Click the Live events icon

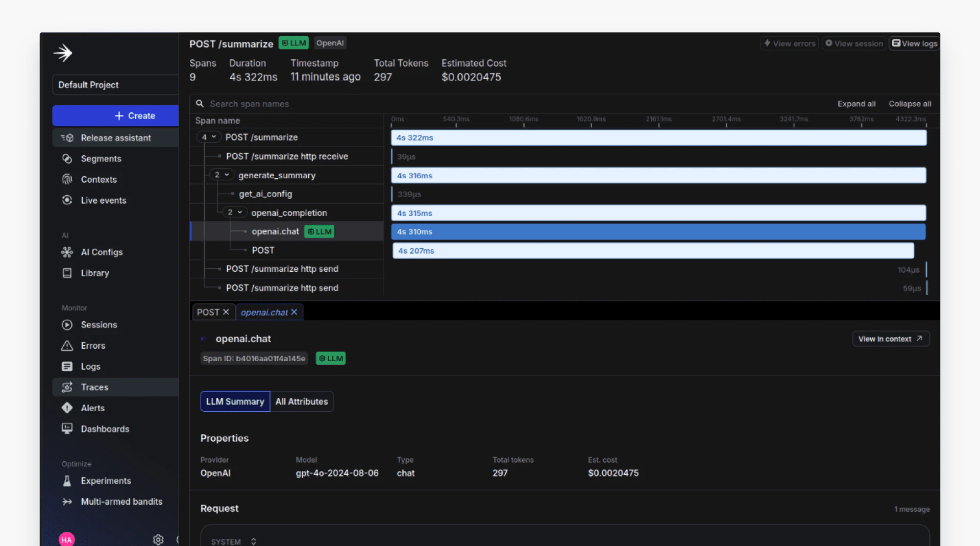[67, 200]
